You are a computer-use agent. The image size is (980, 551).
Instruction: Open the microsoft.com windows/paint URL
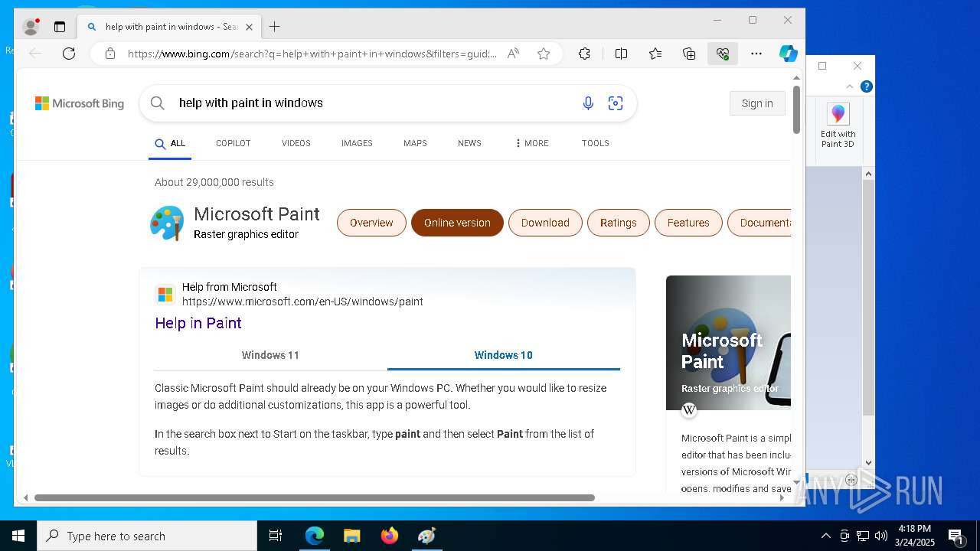pos(302,302)
